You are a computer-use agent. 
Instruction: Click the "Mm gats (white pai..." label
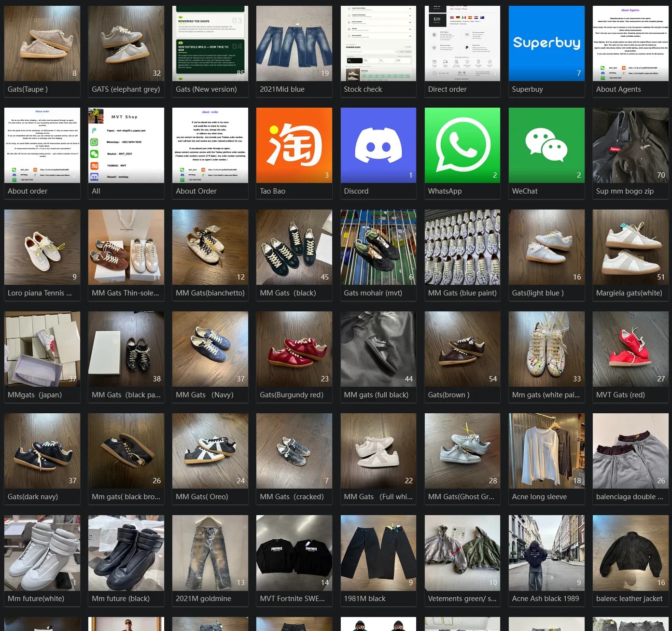tap(546, 395)
